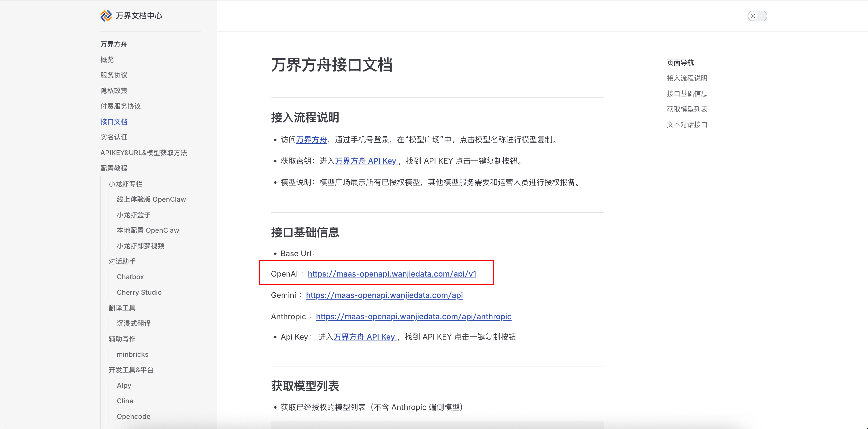Collapse 开发工具&平台 sidebar group

pos(131,370)
